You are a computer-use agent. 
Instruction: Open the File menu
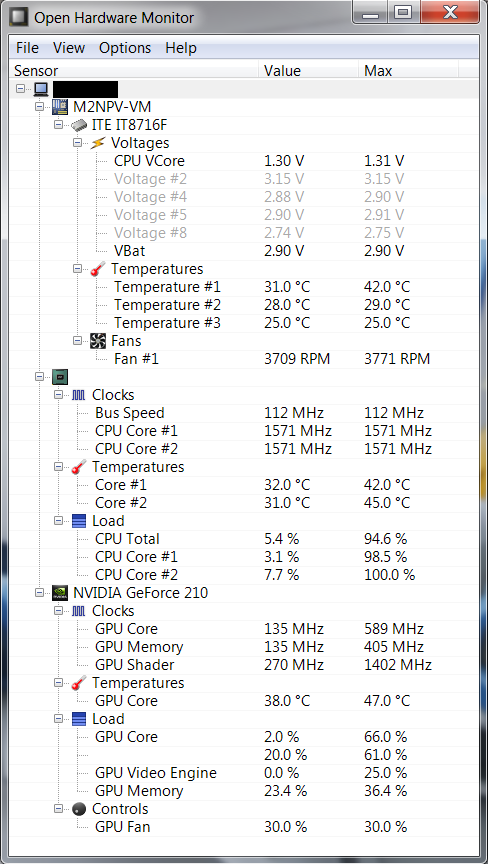click(28, 48)
